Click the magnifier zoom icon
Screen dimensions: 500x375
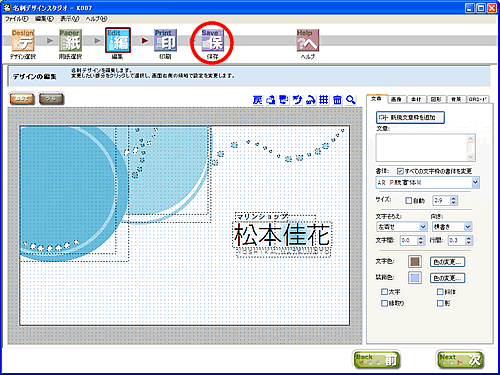[x=351, y=100]
